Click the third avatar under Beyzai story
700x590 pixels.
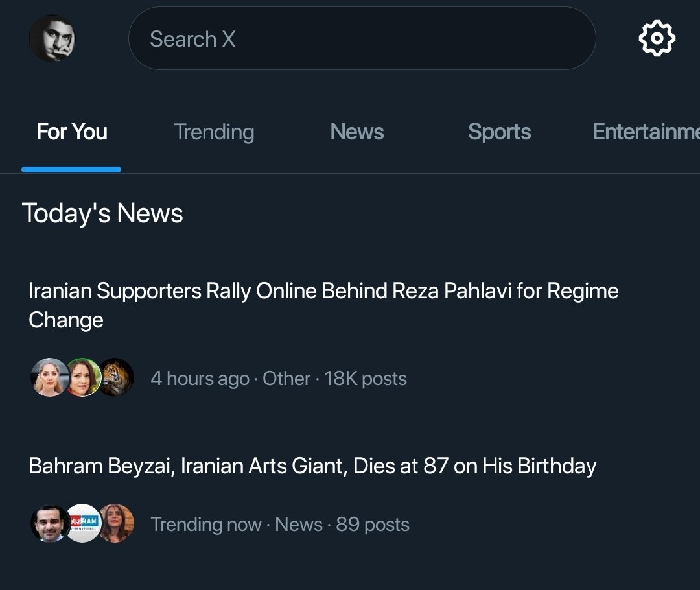click(x=117, y=523)
